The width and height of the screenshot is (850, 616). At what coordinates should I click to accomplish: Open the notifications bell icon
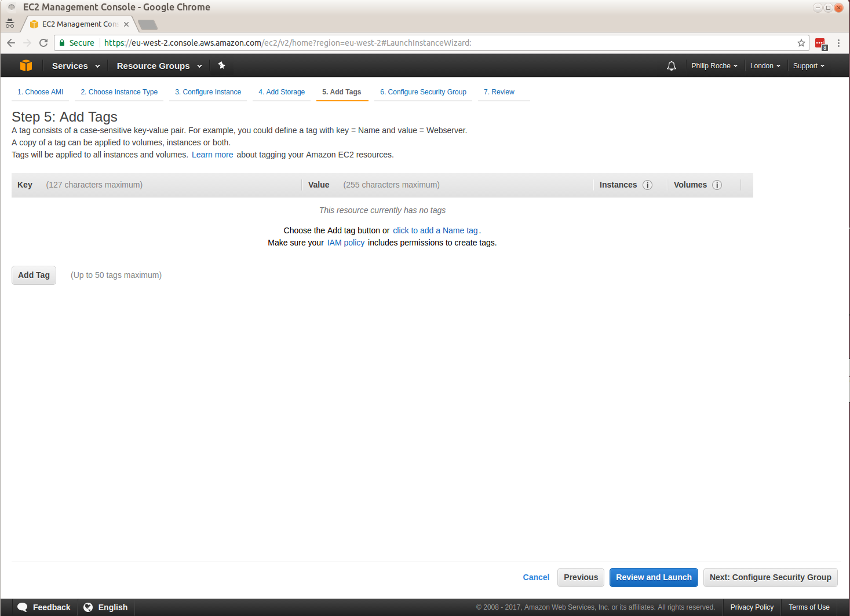pyautogui.click(x=672, y=66)
